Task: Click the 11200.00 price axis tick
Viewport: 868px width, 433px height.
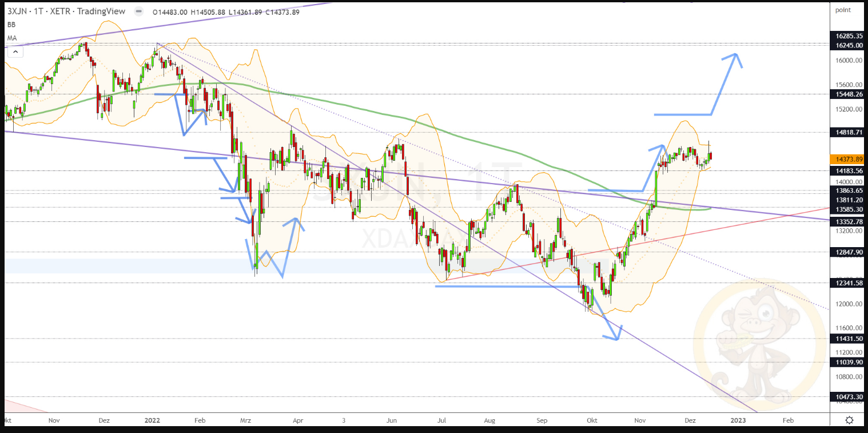Action: point(849,352)
